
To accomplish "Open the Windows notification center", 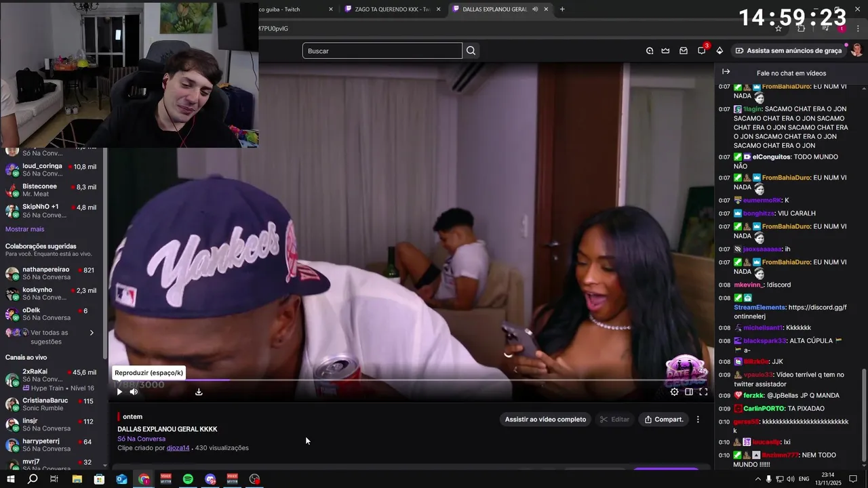I will coord(853,479).
